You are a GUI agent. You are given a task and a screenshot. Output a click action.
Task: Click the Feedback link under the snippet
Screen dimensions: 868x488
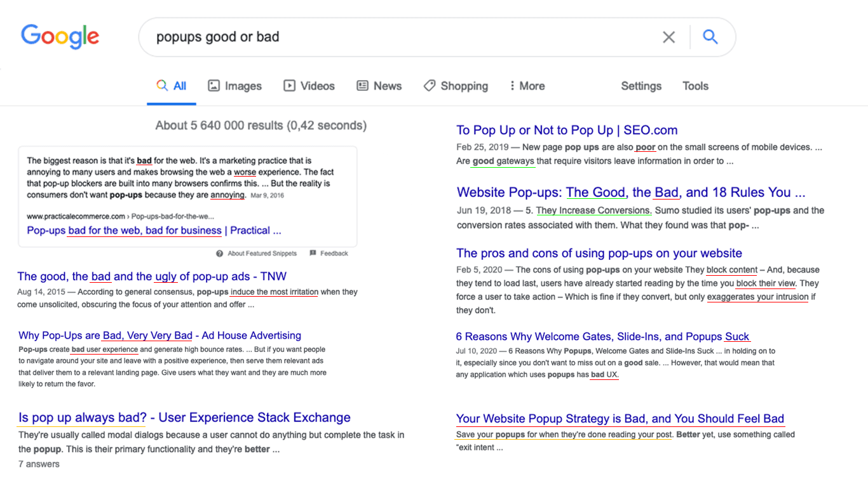pyautogui.click(x=334, y=254)
